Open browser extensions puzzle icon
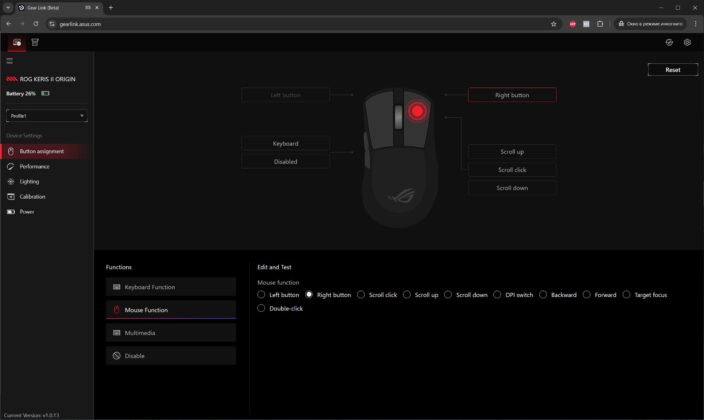 [x=600, y=24]
